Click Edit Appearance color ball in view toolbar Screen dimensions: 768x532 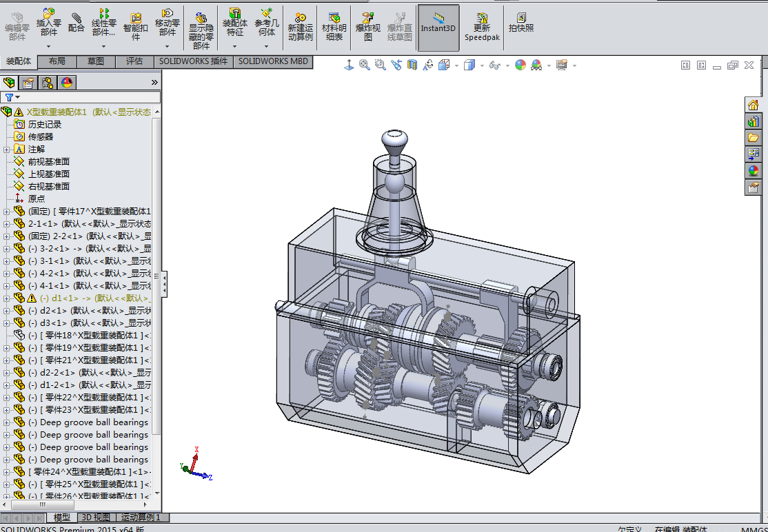click(x=521, y=65)
